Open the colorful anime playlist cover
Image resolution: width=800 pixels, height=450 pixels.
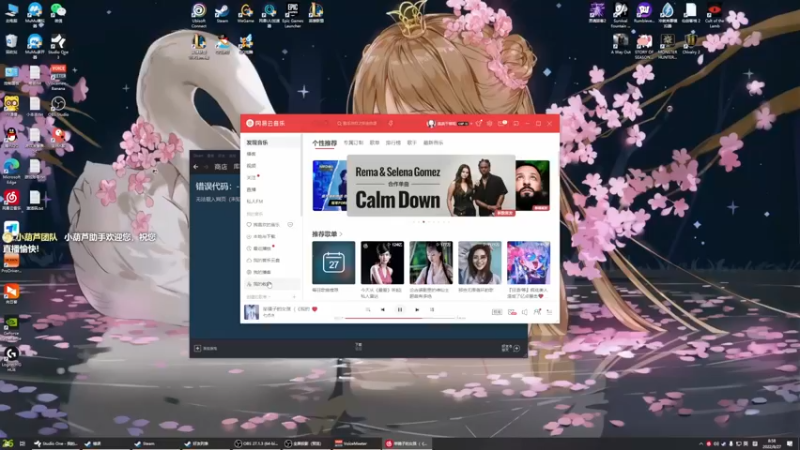tap(529, 263)
